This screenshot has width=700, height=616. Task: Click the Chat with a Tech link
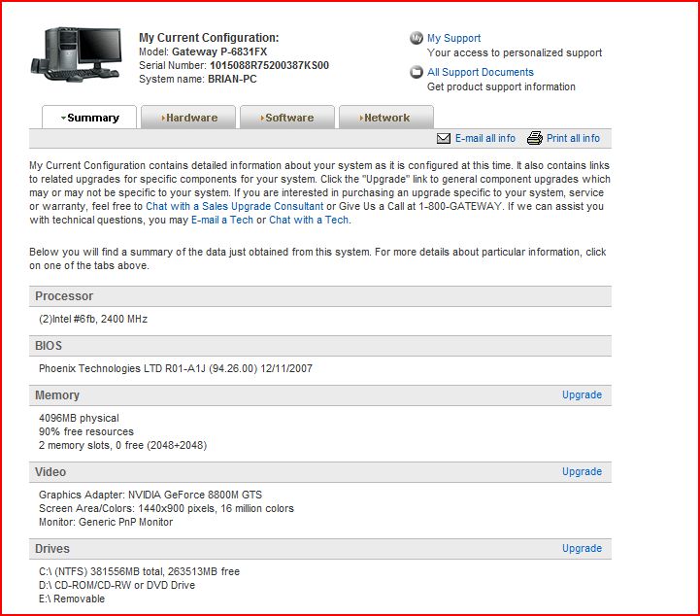tap(309, 221)
